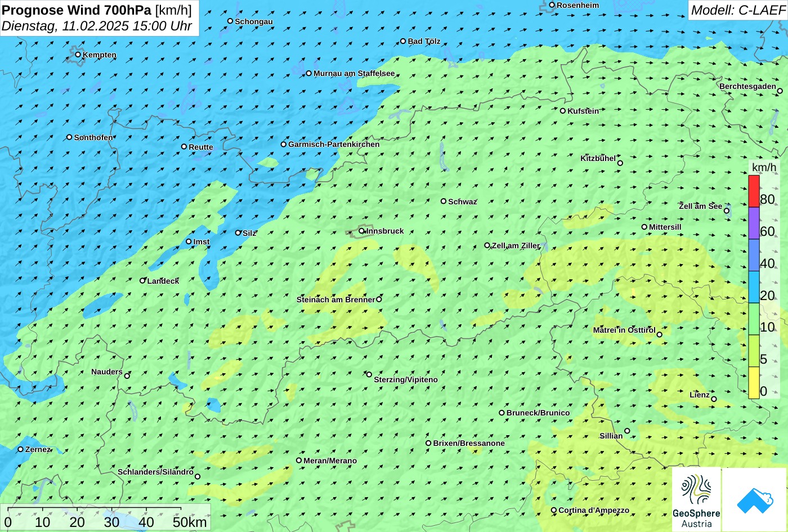Click the "Brixen/Bressanone" label
The width and height of the screenshot is (788, 532).
click(x=469, y=443)
